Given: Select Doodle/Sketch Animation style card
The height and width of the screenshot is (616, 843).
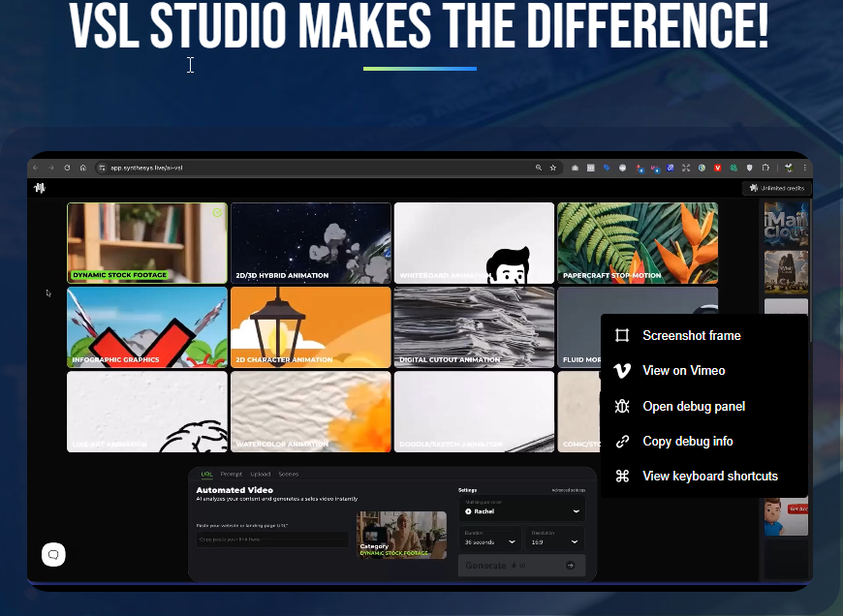Looking at the screenshot, I should click(474, 412).
